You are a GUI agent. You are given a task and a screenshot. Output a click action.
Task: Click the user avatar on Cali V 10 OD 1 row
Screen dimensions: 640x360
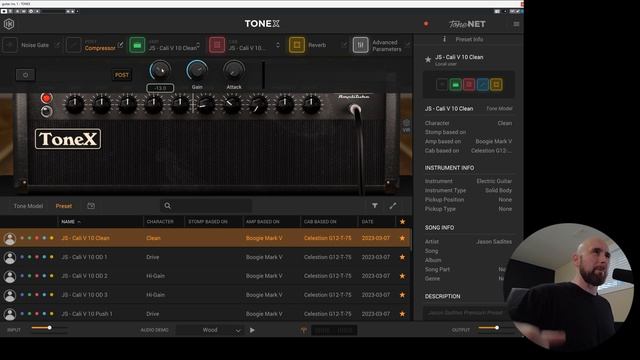pyautogui.click(x=10, y=258)
